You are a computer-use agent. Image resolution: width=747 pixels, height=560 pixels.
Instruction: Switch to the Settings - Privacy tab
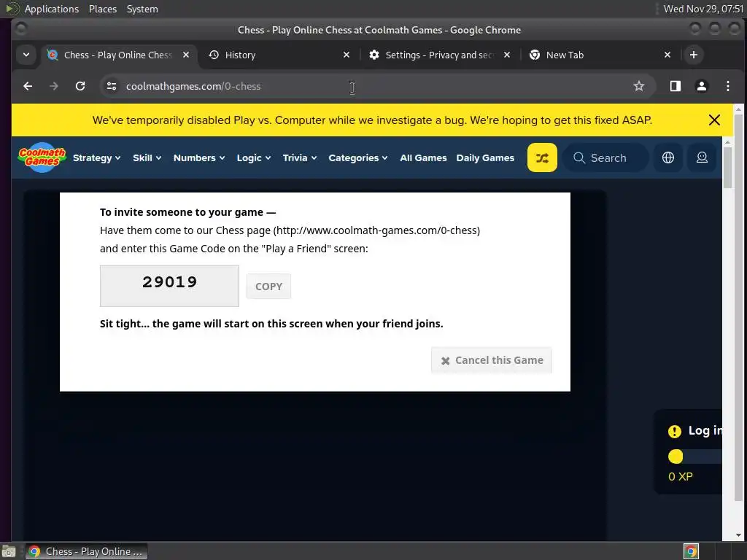click(x=440, y=55)
